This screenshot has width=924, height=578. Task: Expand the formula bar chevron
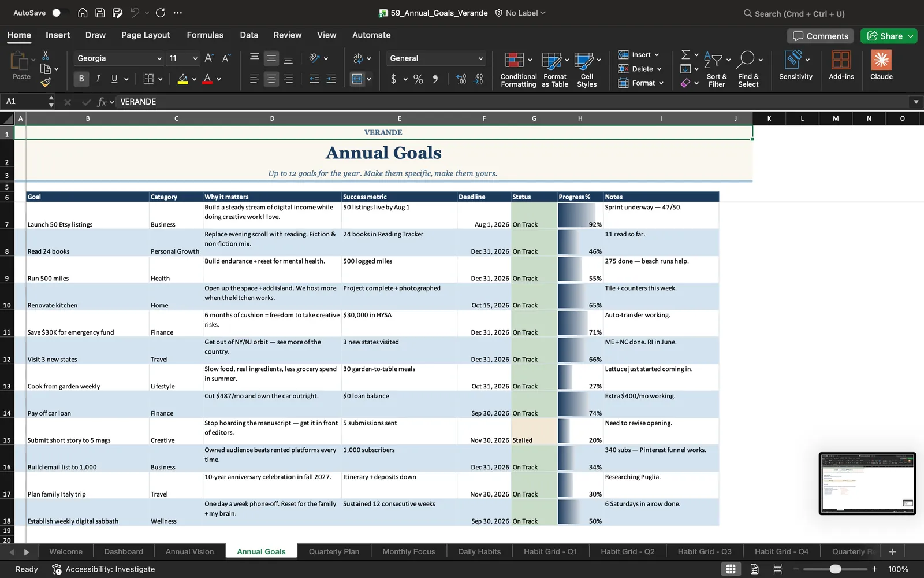click(x=916, y=102)
